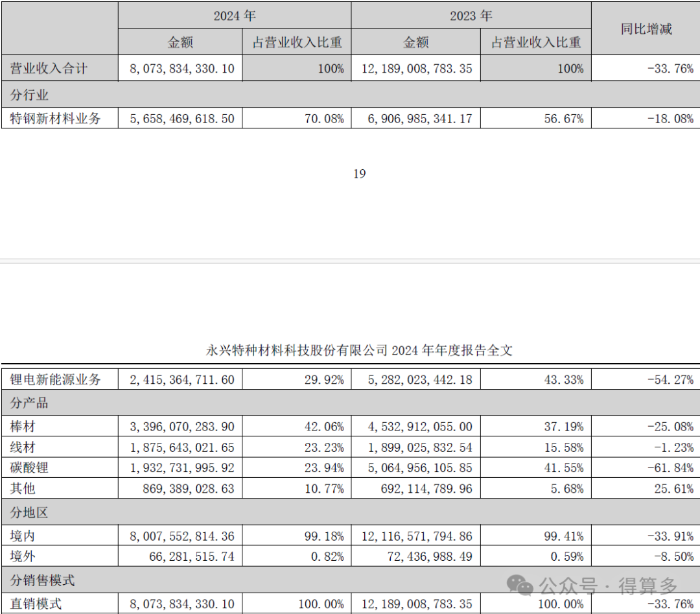Click the '直销模式' row label

[35, 604]
